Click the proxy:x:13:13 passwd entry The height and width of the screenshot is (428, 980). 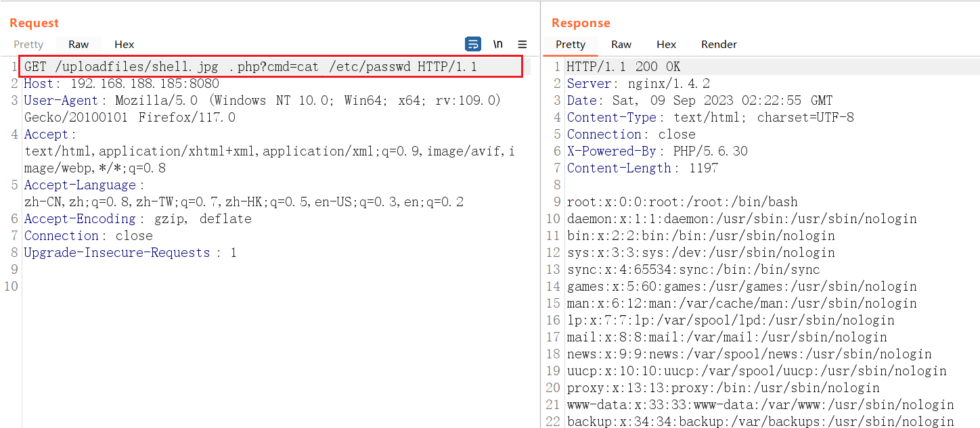(723, 388)
